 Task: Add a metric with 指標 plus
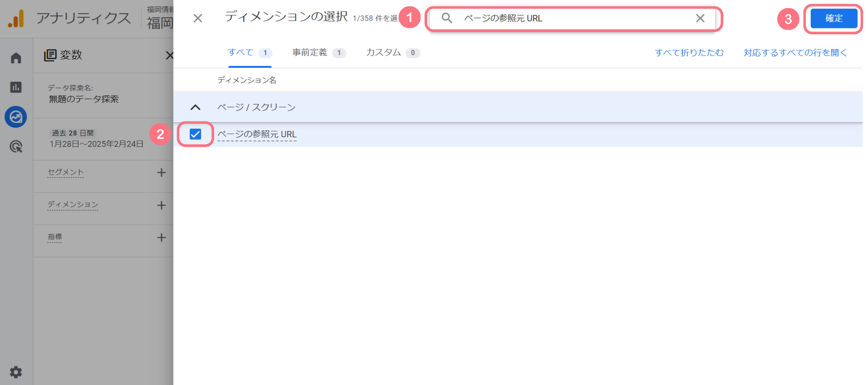coord(161,237)
